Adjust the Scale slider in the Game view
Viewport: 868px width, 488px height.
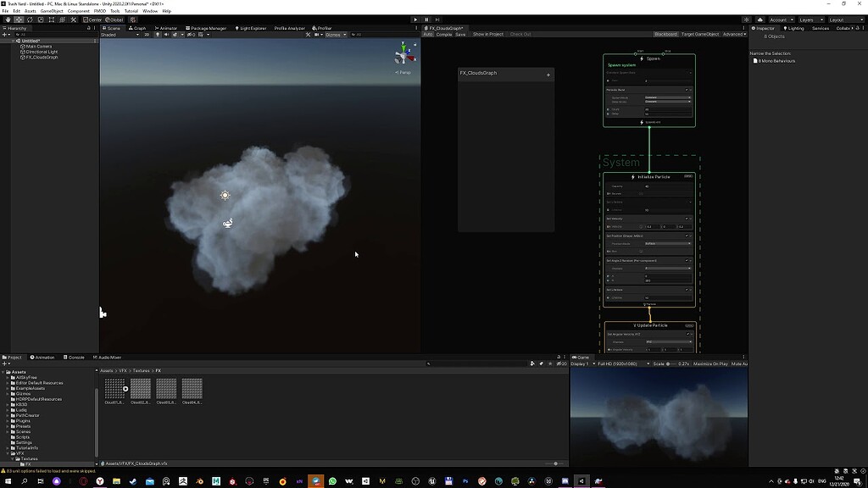coord(668,363)
